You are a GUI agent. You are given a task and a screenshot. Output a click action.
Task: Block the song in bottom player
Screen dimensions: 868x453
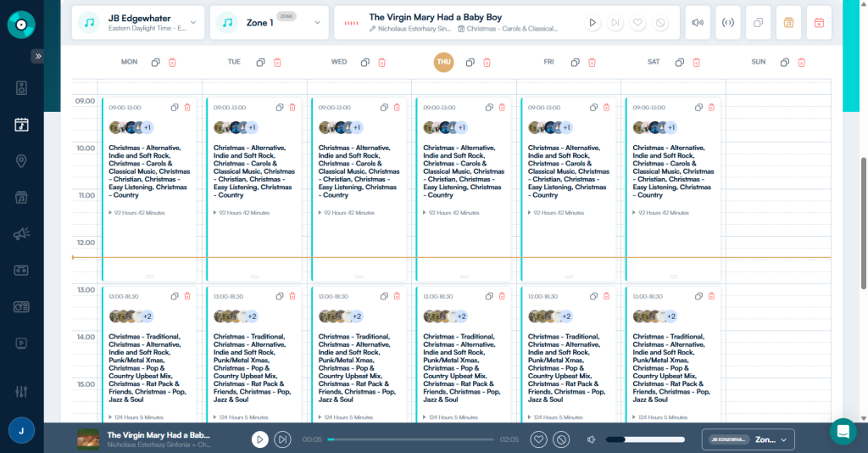coord(561,439)
